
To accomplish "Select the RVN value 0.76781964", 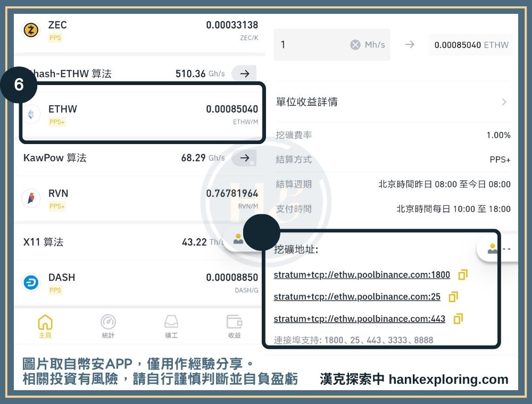I will [232, 193].
